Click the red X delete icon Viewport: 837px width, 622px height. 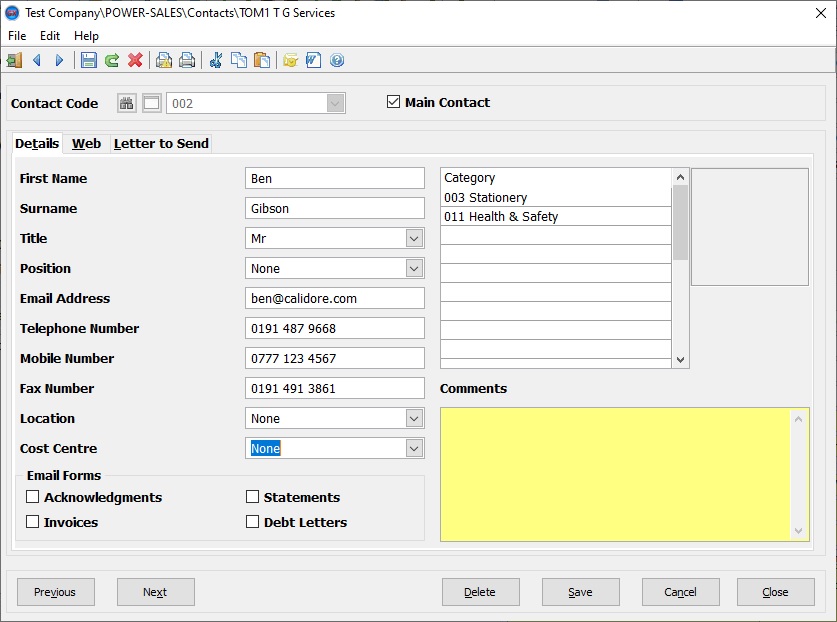135,61
